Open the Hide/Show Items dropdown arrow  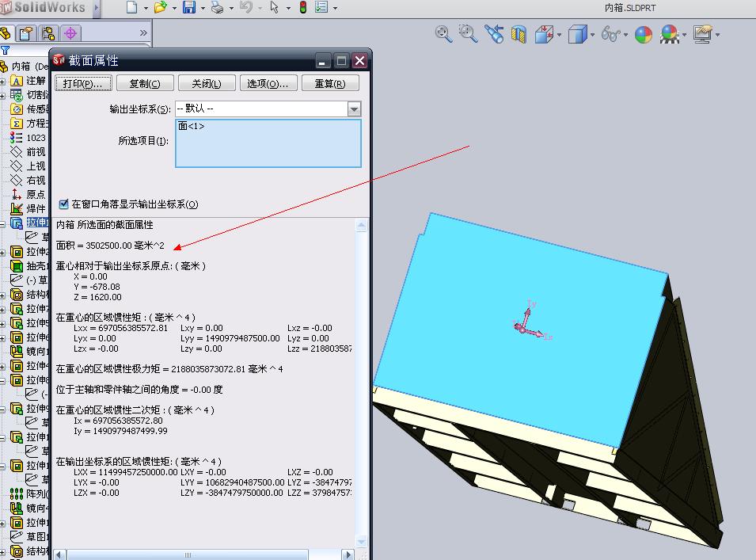[626, 35]
